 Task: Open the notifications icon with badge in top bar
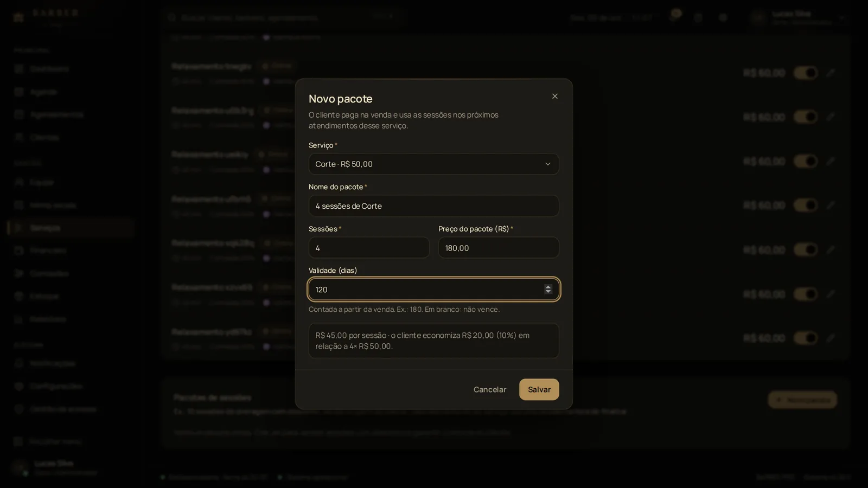tap(673, 17)
